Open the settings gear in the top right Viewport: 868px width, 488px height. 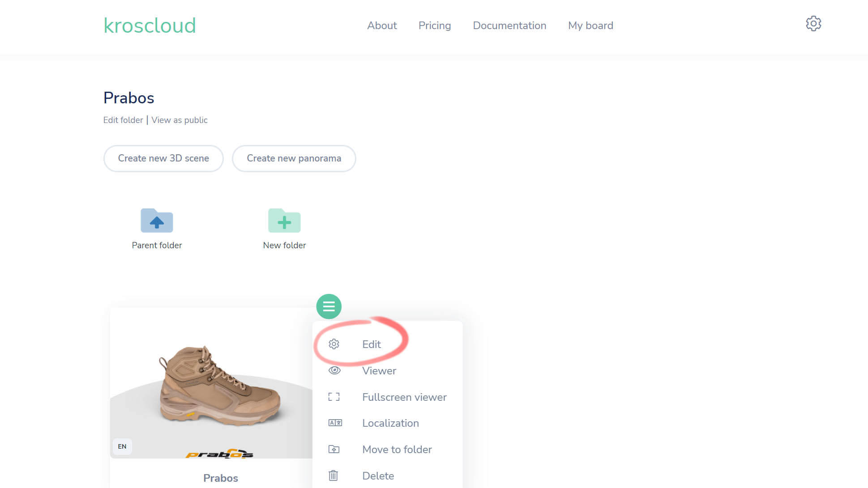tap(813, 24)
